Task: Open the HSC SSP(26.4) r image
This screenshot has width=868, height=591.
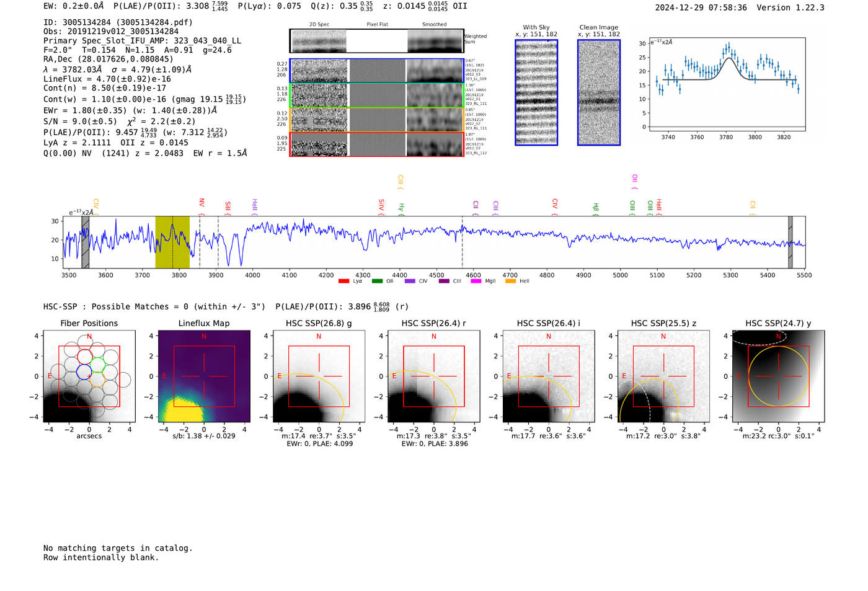Action: 433,376
